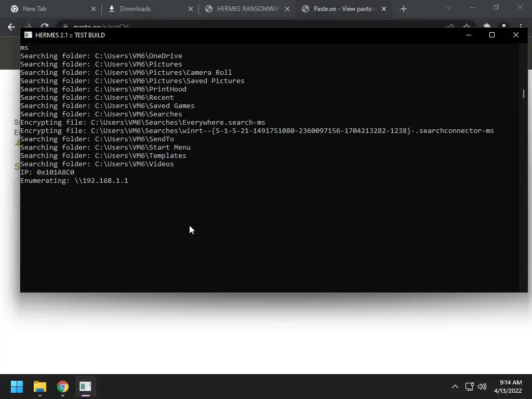Open the Chrome tab search chevron

[448, 7]
